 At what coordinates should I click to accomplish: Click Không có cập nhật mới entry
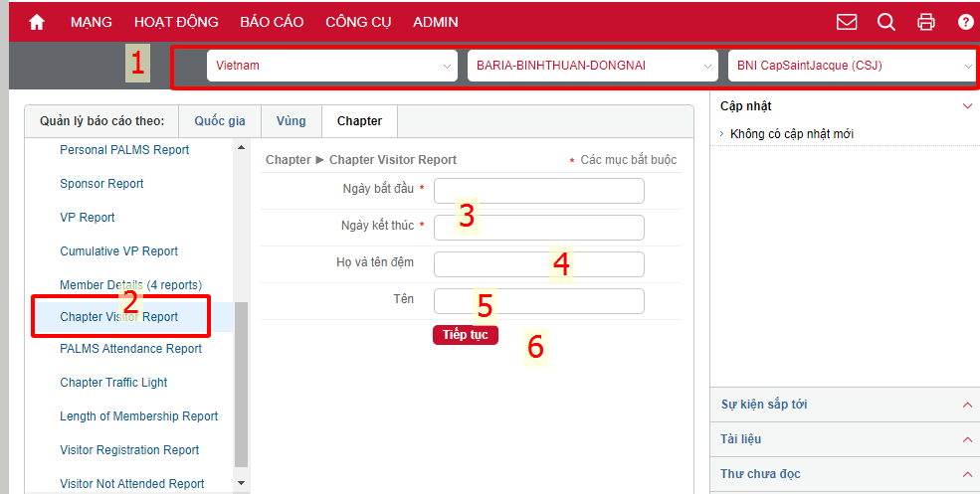(791, 133)
